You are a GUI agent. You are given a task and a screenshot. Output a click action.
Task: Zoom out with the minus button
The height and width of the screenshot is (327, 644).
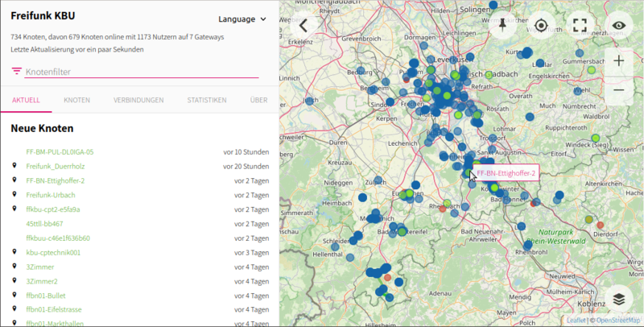pos(618,89)
